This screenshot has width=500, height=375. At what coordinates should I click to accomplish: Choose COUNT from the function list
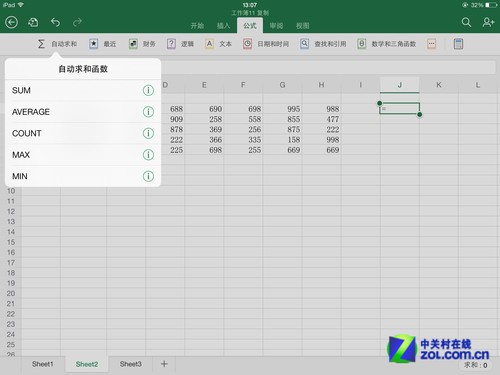83,133
